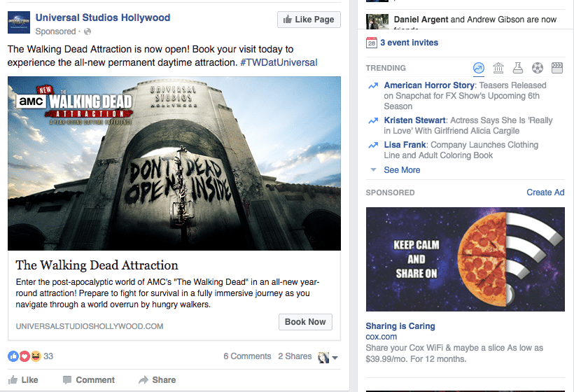Select the Top Trends icon tab

tap(479, 68)
